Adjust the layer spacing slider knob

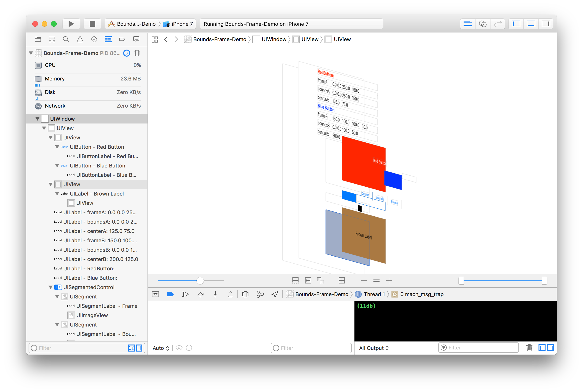[x=200, y=280]
